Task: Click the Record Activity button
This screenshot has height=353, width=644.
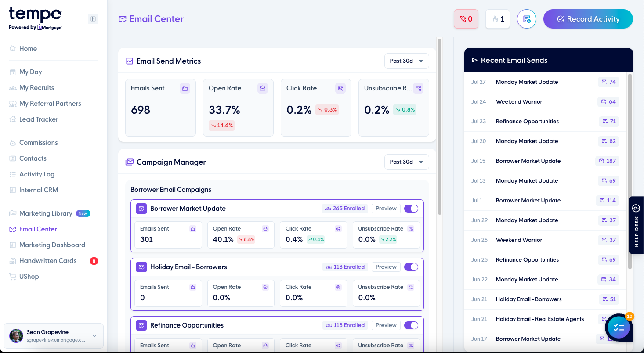Action: coord(588,19)
